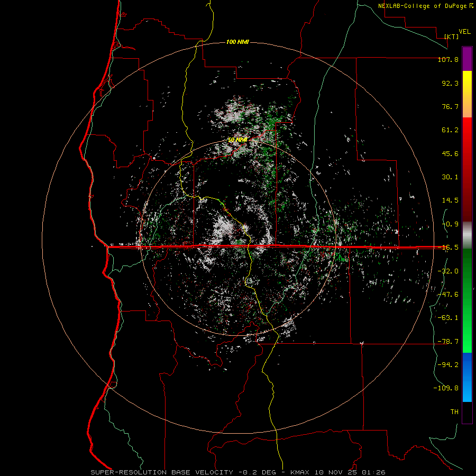Click the SUPER-RESOLUTION BASE VELOCITY caption text
The width and height of the screenshot is (476, 476).
coord(162,472)
